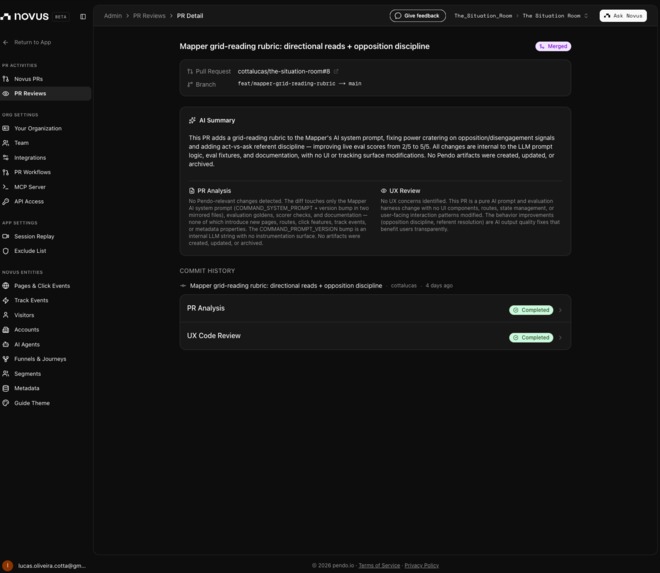
Task: Click the Segments icon
Action: pyautogui.click(x=5, y=373)
